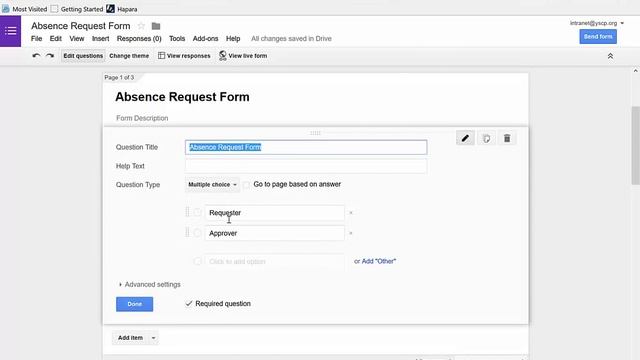
Task: Open the Getting Started bookmark
Action: pos(77,9)
